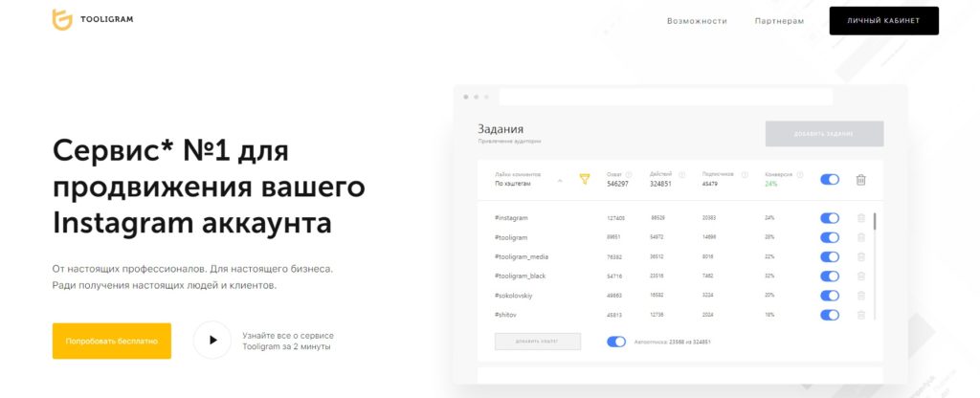Click the Сервис №1 main headline
This screenshot has height=398, width=980.
(209, 187)
